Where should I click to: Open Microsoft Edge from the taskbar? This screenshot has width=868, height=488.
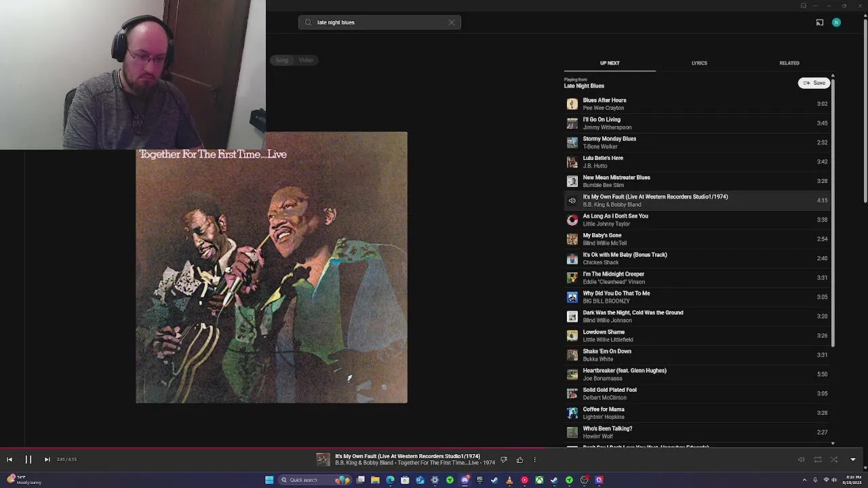point(390,480)
